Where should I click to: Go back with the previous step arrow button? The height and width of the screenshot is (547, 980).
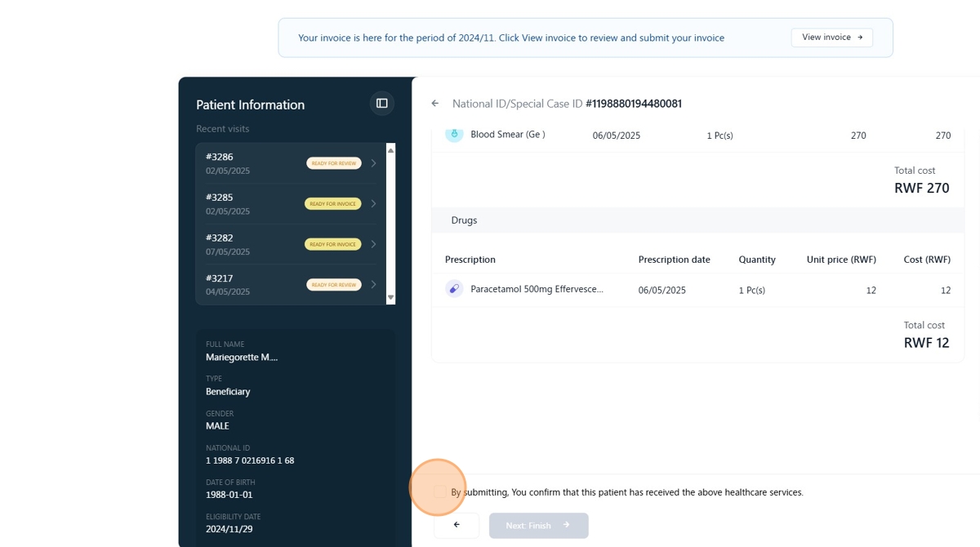click(457, 526)
